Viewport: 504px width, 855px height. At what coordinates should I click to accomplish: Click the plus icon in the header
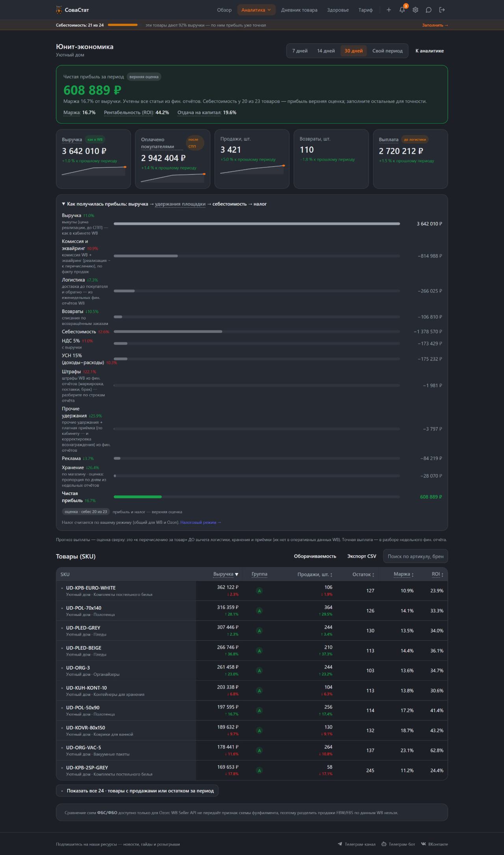click(389, 10)
